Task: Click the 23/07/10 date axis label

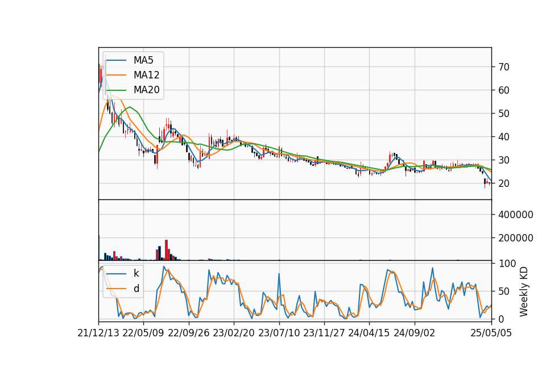Action: tap(279, 333)
